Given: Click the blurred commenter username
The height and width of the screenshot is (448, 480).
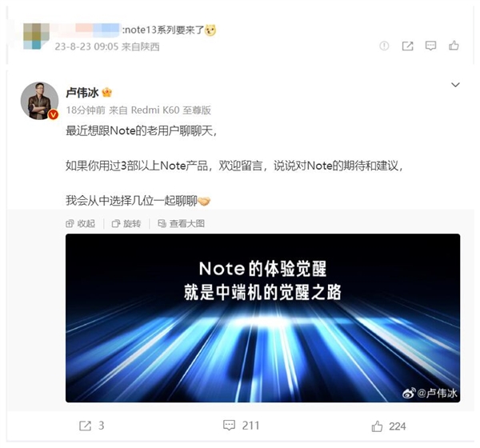Looking at the screenshot, I should 86,30.
